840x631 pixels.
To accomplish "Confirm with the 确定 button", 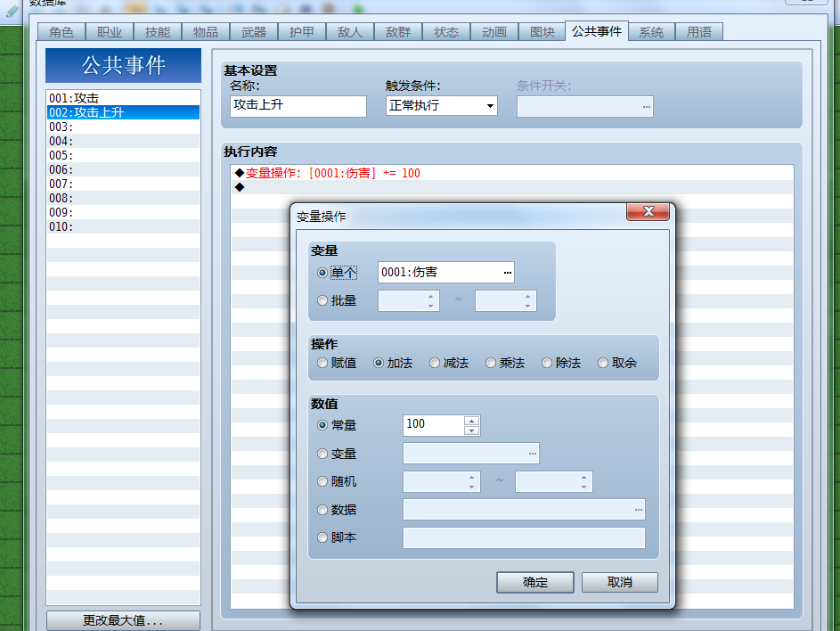I will click(535, 582).
